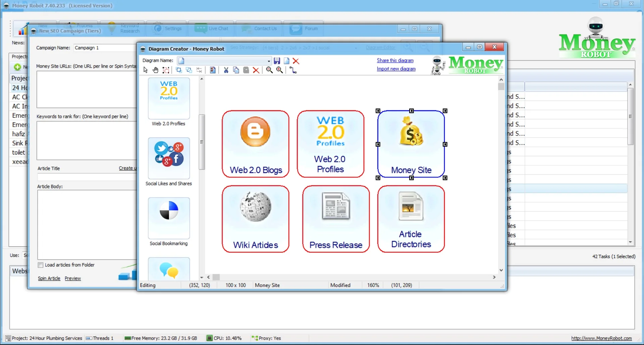Image resolution: width=644 pixels, height=345 pixels.
Task: Click the align objects icon
Action: pyautogui.click(x=199, y=70)
